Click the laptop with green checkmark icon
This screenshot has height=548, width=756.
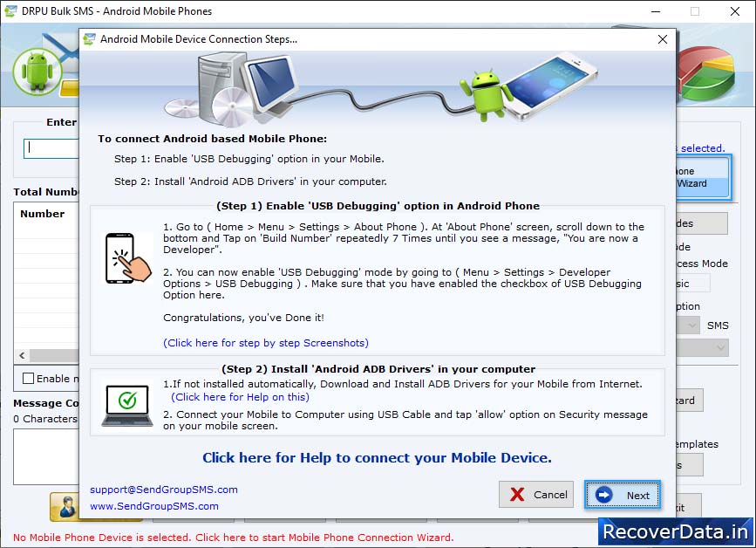click(127, 406)
